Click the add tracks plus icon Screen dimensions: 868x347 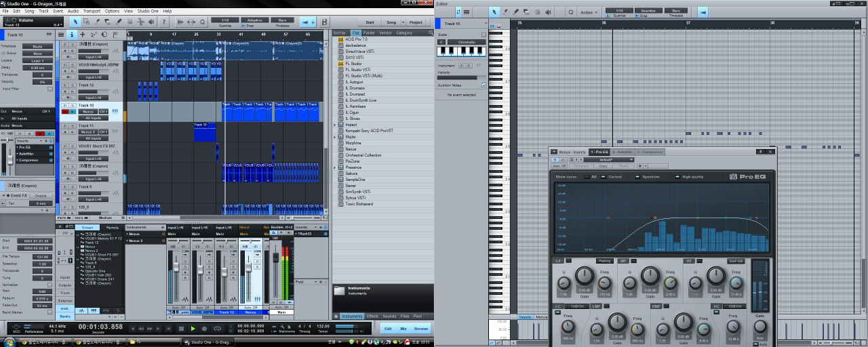click(x=83, y=35)
